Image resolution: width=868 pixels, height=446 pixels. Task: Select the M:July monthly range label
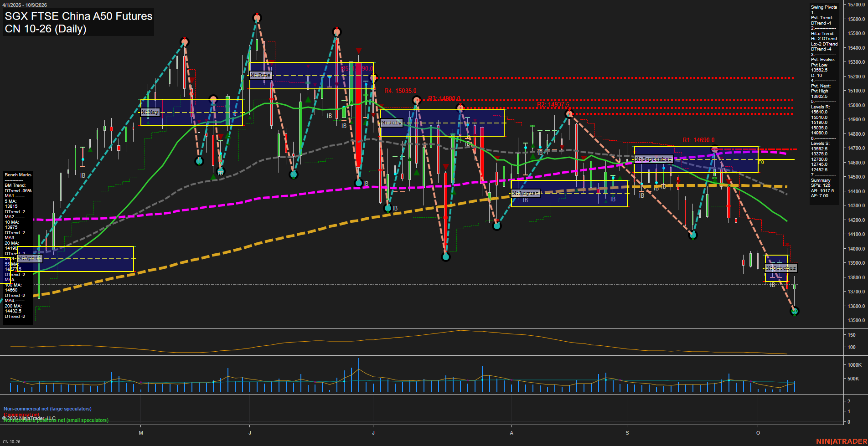tap(392, 123)
